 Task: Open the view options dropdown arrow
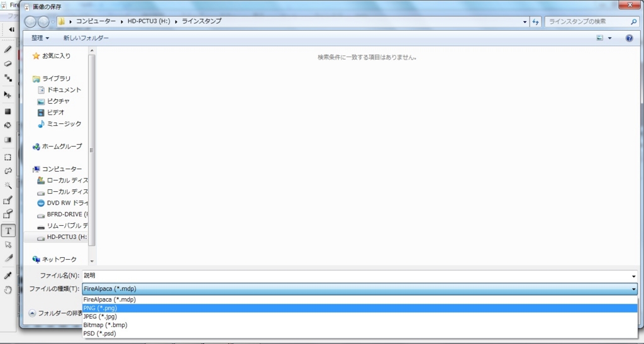(609, 38)
